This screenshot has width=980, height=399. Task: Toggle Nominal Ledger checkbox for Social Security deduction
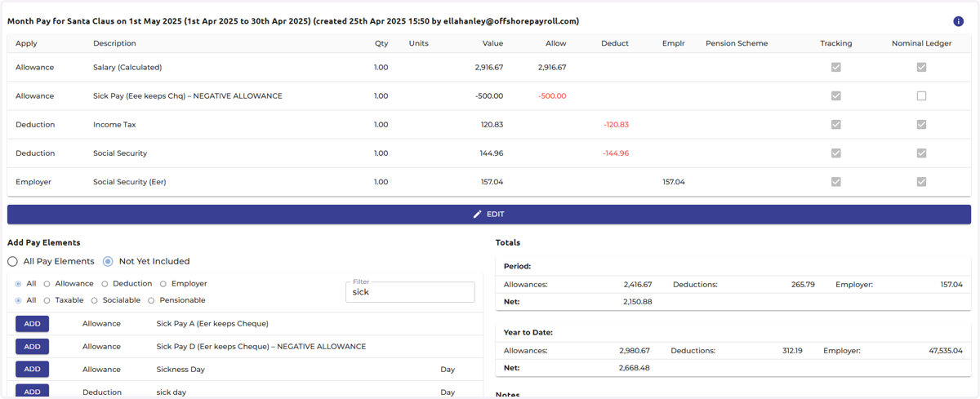click(x=921, y=153)
